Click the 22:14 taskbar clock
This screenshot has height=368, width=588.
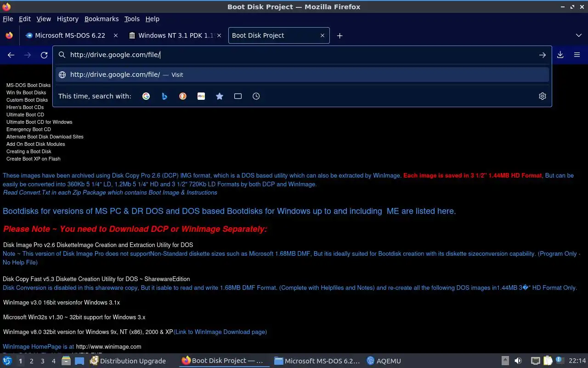point(577,361)
